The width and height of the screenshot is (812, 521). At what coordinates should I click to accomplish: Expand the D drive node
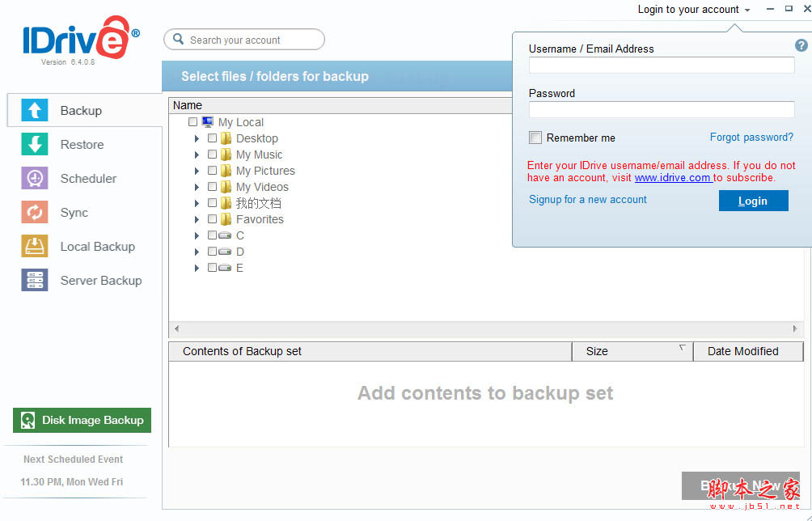[197, 252]
